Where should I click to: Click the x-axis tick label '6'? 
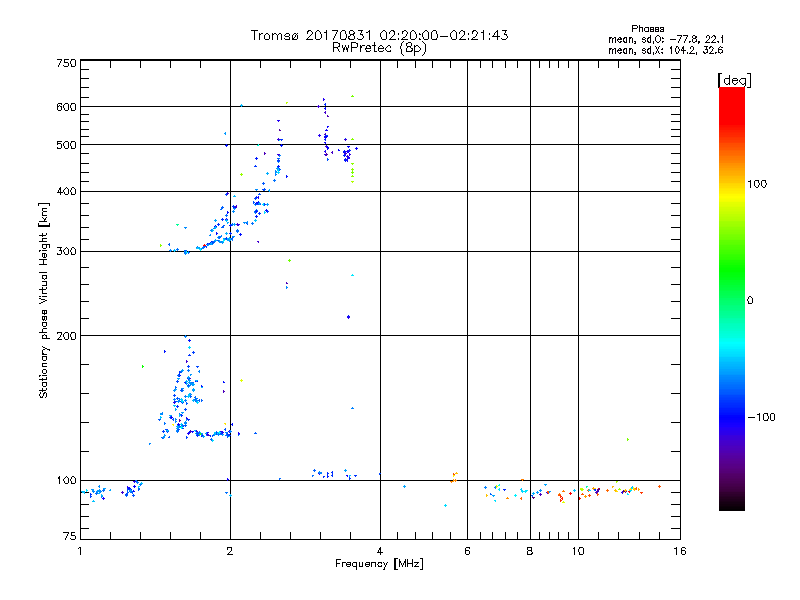coord(467,551)
